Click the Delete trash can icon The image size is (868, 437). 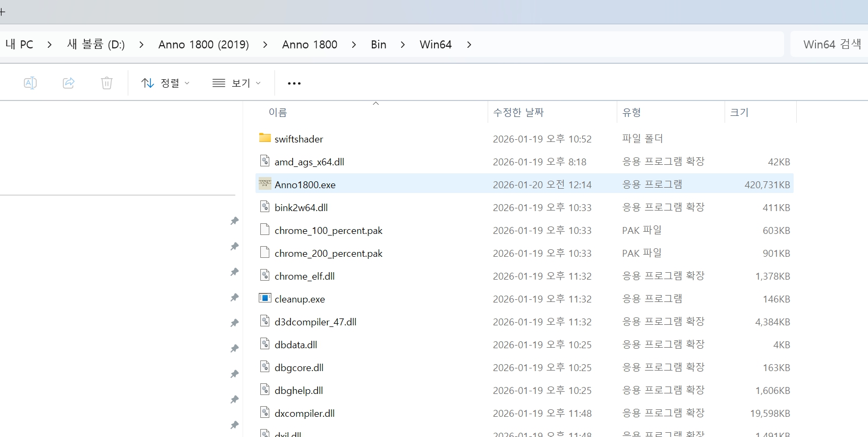point(107,83)
